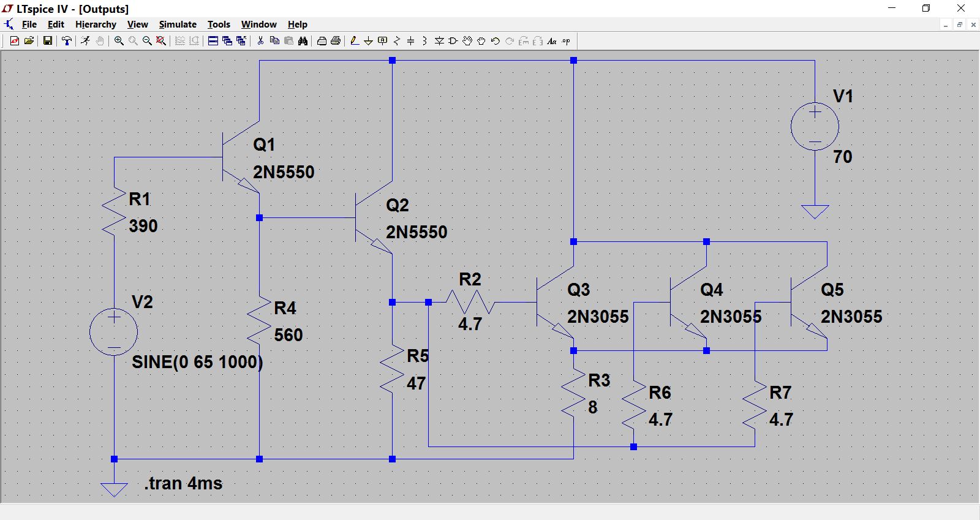
Task: Open the Place Component gate icon
Action: point(453,41)
